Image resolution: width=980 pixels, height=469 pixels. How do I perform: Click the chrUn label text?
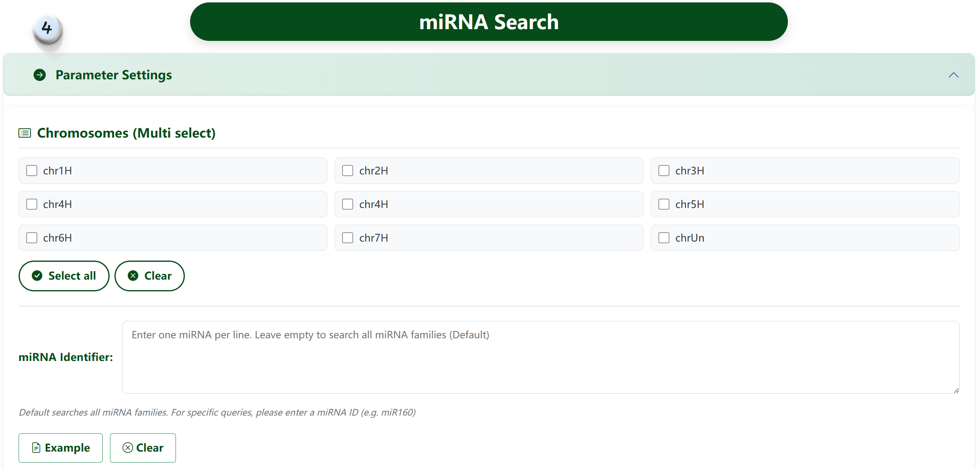coord(690,238)
